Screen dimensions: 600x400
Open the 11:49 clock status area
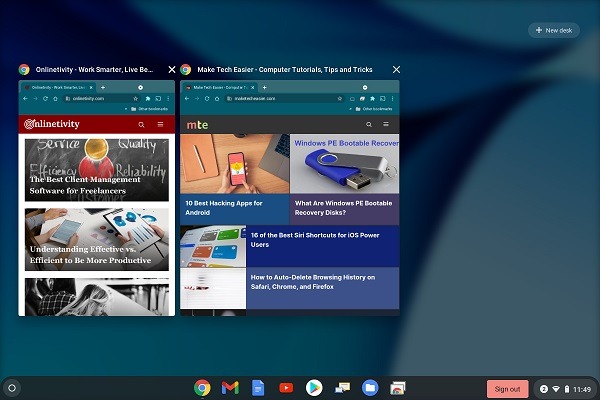tap(582, 389)
